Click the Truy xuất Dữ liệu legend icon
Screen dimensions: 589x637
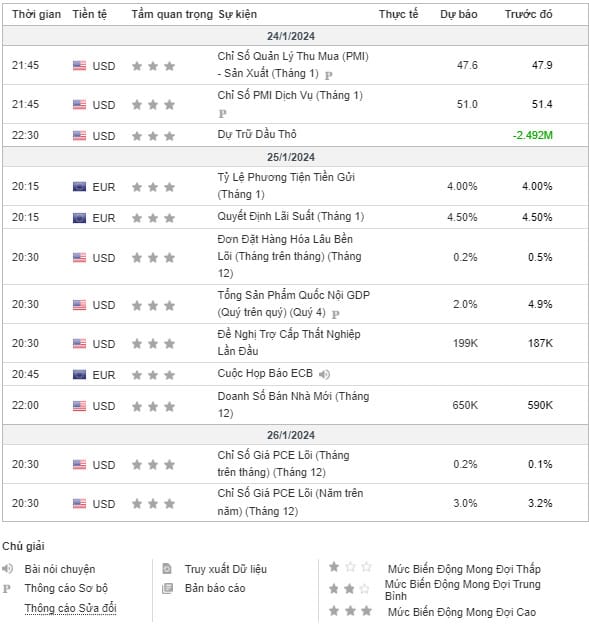[x=167, y=568]
